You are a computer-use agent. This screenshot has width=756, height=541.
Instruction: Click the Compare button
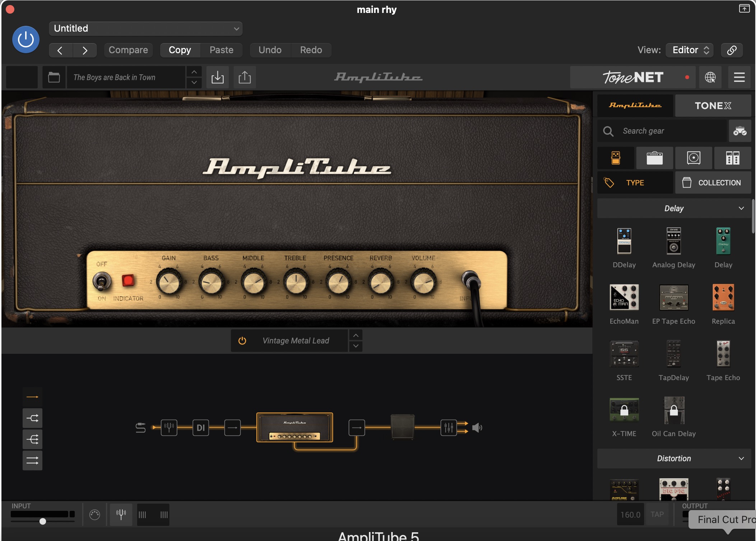(128, 50)
